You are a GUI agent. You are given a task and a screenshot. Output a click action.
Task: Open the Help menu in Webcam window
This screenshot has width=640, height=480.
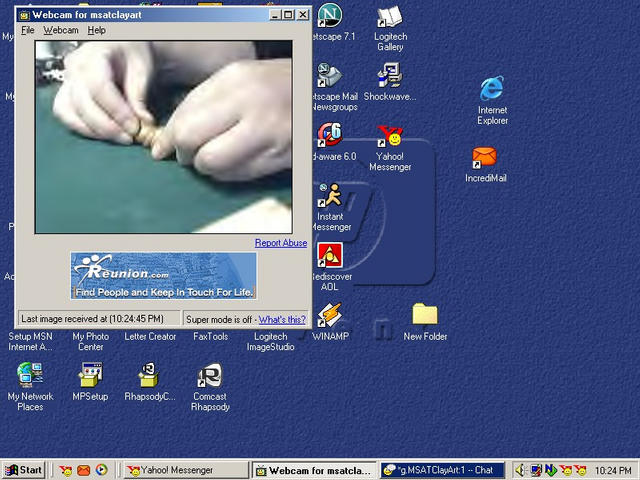(x=97, y=30)
